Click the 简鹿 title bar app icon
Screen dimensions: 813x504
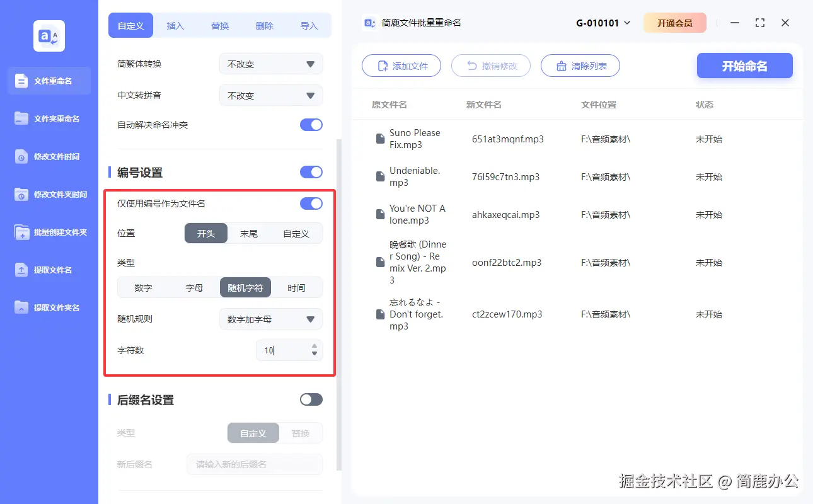369,23
